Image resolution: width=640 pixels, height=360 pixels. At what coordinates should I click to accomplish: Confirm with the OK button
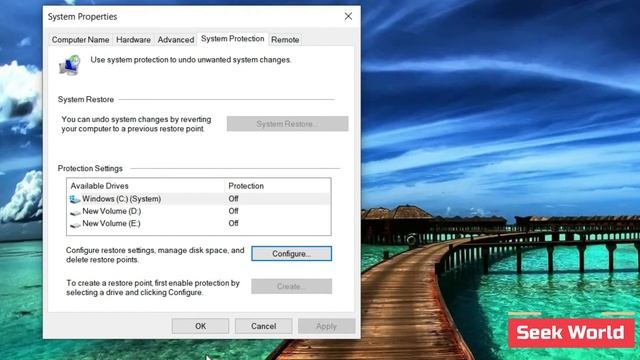pyautogui.click(x=200, y=326)
